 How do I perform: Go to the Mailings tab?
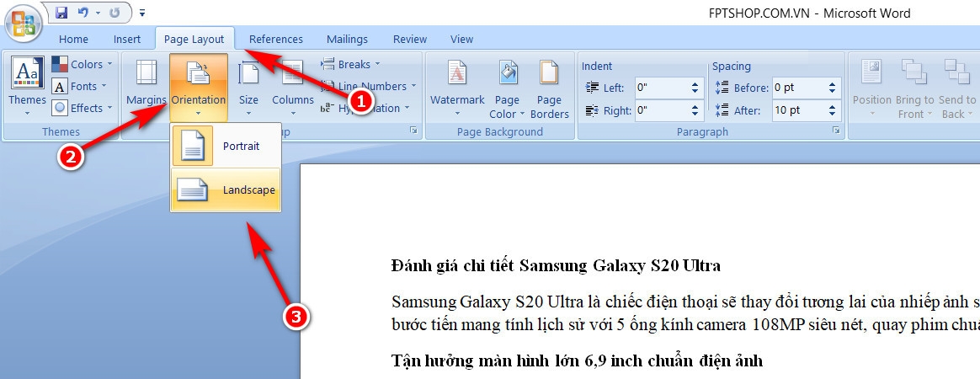click(x=347, y=39)
